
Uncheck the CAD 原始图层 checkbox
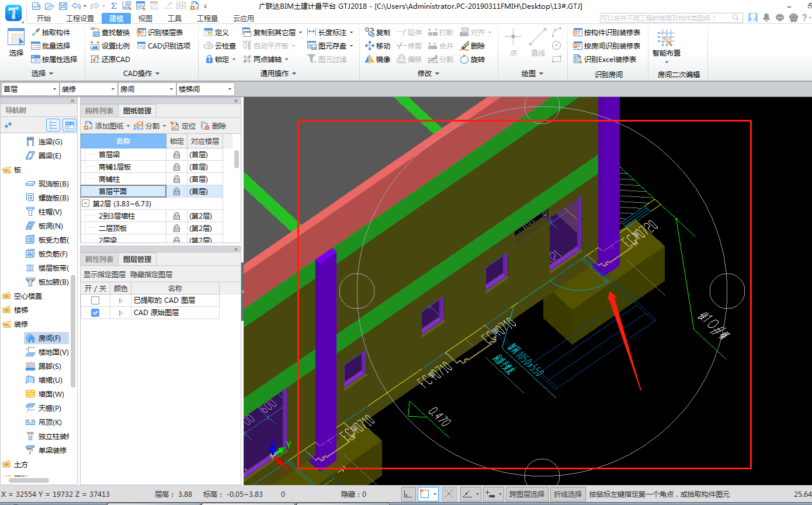(x=95, y=313)
